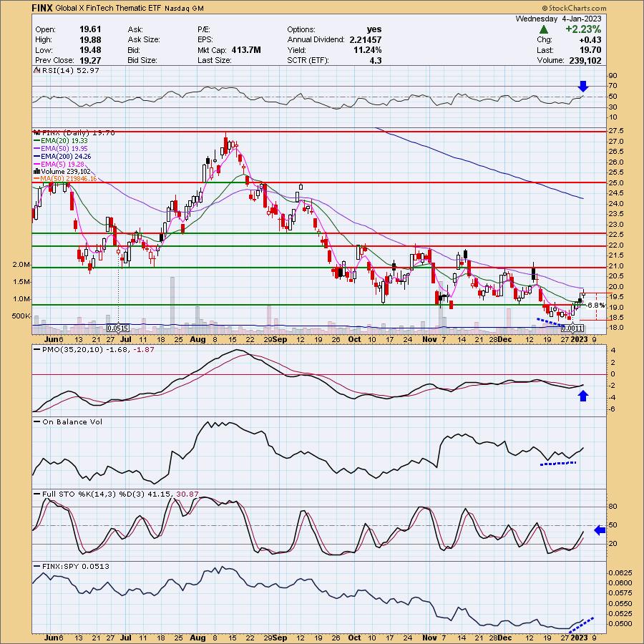
Task: Click the FINX:SPY 0.0513 ratio label
Action: click(76, 567)
